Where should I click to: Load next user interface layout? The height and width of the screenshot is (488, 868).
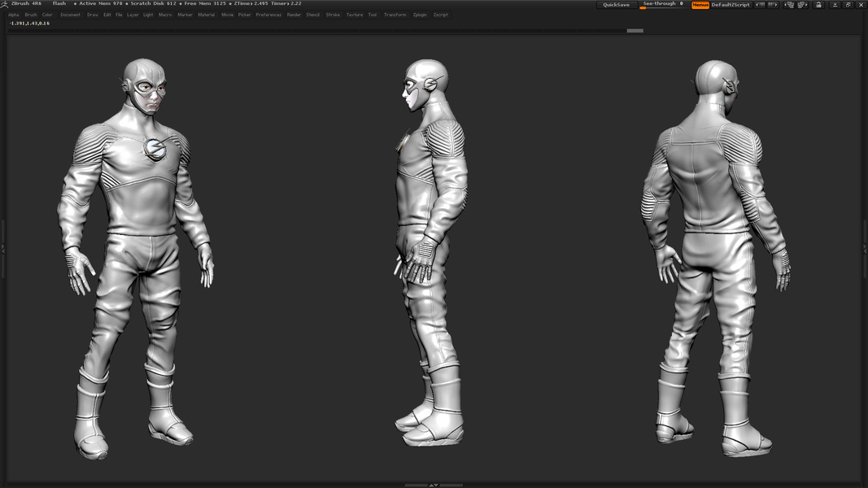click(x=803, y=5)
